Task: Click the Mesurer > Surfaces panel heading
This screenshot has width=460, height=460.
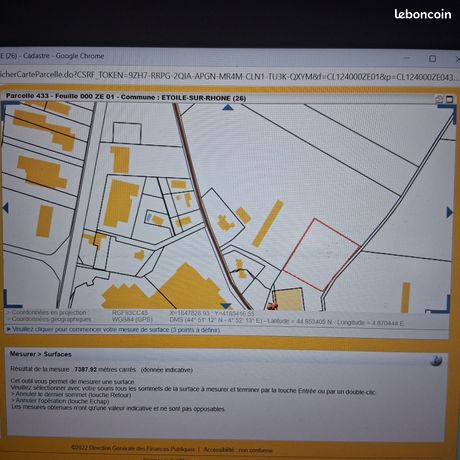Action: (x=41, y=354)
